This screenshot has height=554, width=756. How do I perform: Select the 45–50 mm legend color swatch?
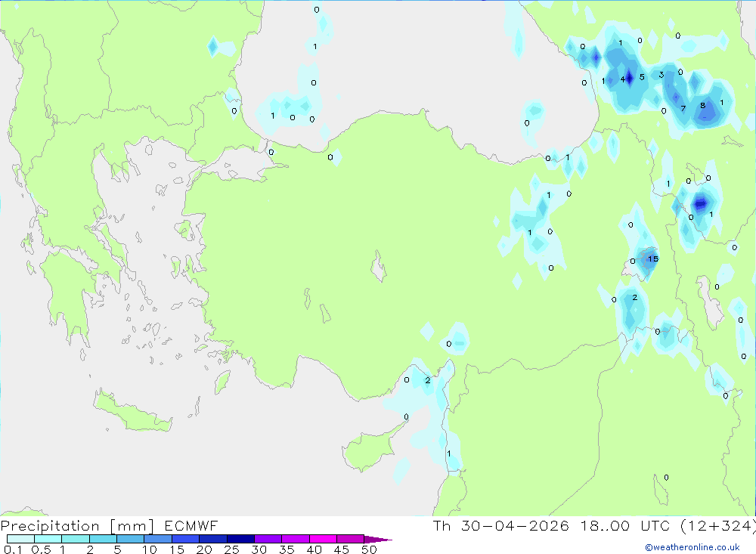click(351, 539)
